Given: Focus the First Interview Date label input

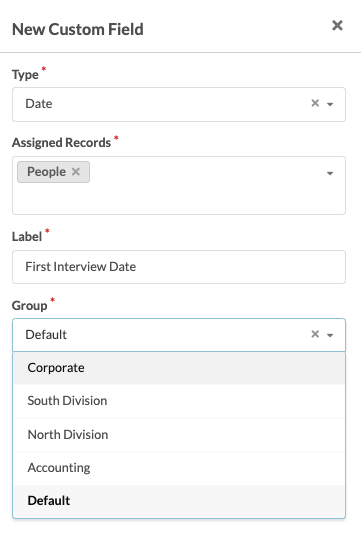Looking at the screenshot, I should (179, 267).
